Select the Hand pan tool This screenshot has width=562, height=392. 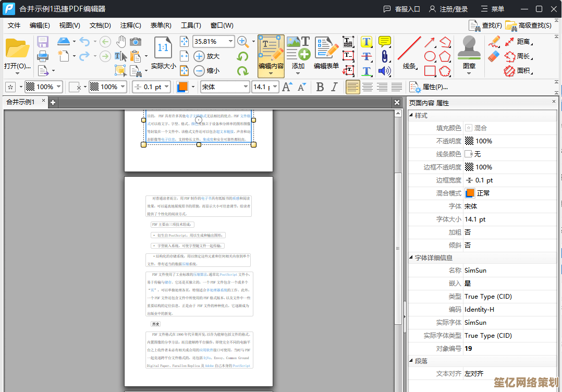point(121,42)
